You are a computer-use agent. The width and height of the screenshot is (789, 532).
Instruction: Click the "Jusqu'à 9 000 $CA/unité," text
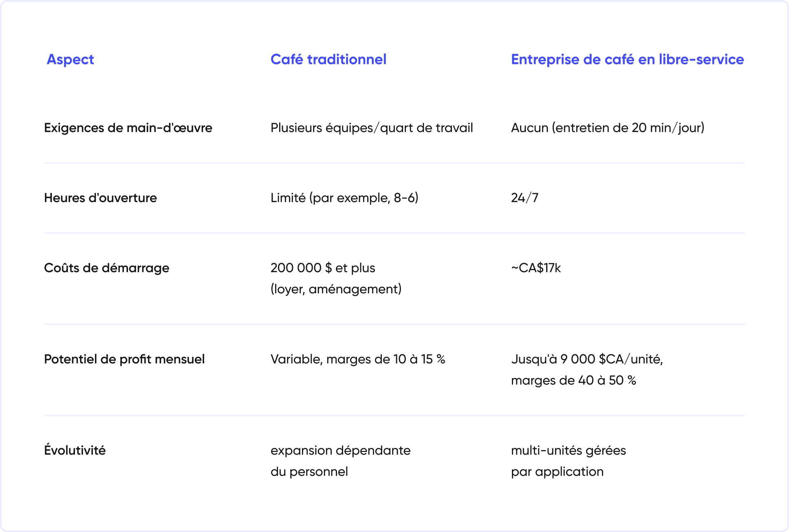(586, 359)
